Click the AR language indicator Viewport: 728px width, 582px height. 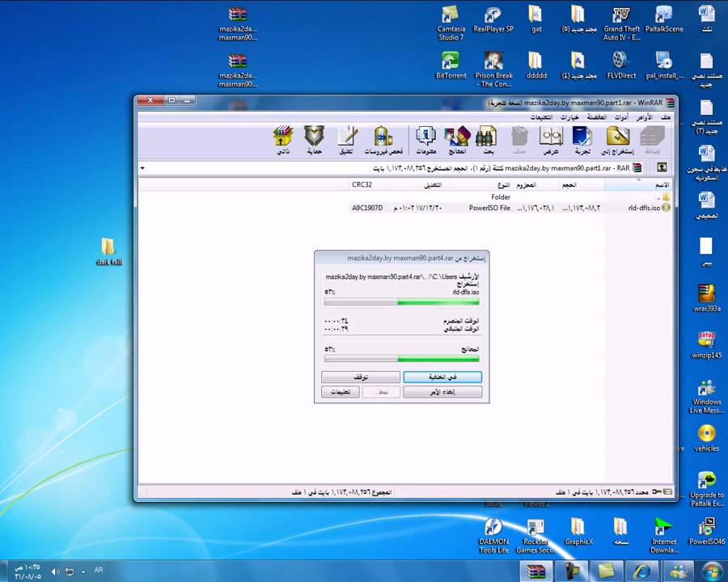click(x=99, y=570)
